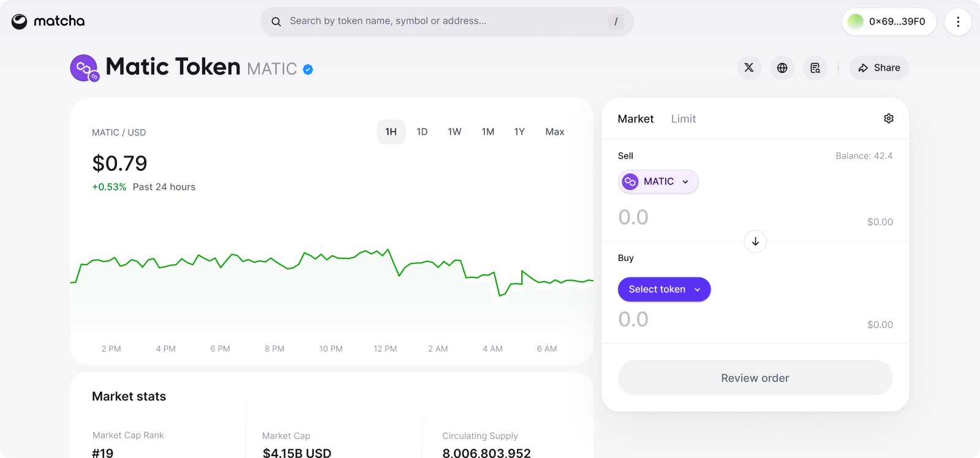The image size is (980, 458).
Task: Click the 8,006,803,952 circulating supply value
Action: [486, 453]
